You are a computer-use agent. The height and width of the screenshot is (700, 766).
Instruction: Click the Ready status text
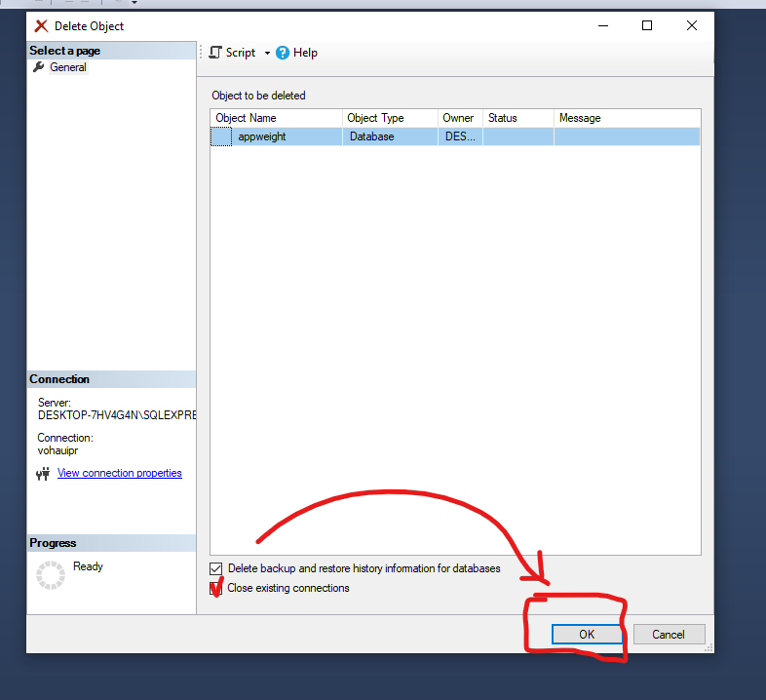(x=88, y=566)
